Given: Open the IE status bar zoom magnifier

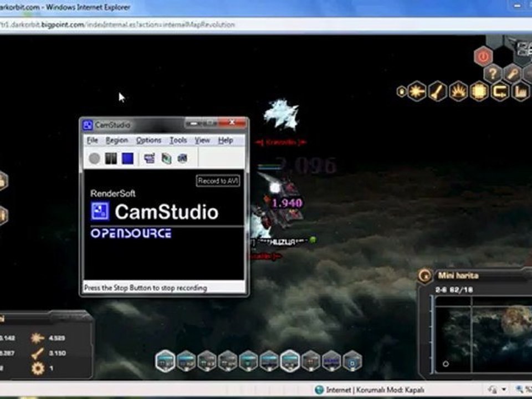Looking at the screenshot, I should click(x=520, y=390).
